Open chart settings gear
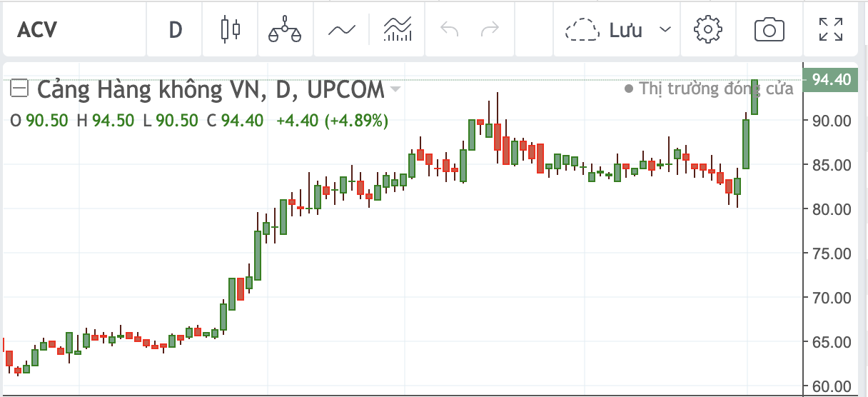The height and width of the screenshot is (397, 868). pos(708,30)
